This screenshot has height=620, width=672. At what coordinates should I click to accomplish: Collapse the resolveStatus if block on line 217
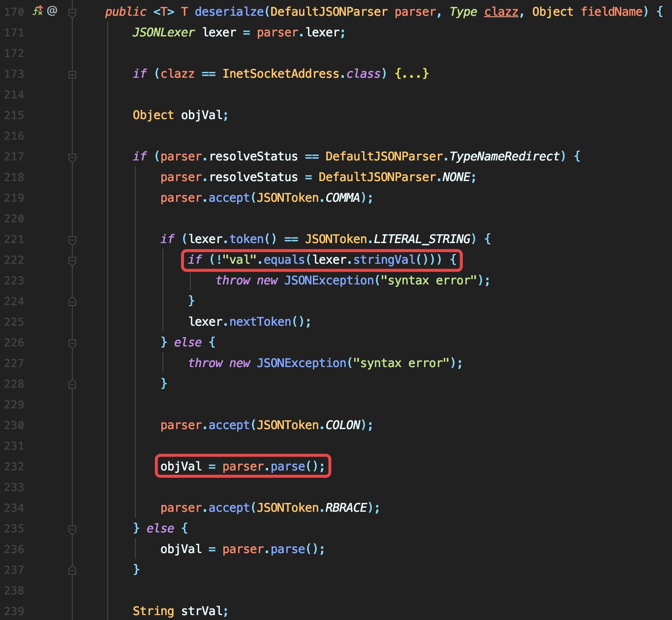tap(72, 157)
